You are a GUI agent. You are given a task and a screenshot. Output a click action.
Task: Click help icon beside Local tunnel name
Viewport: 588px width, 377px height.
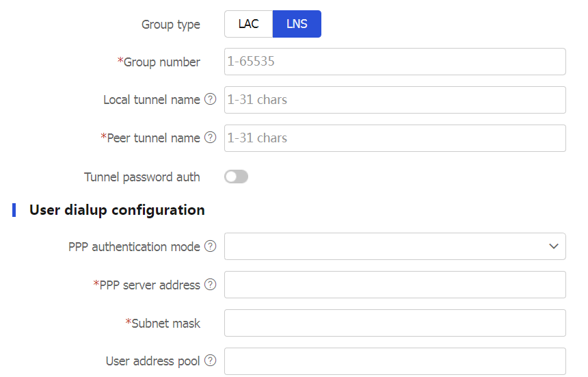pyautogui.click(x=211, y=100)
